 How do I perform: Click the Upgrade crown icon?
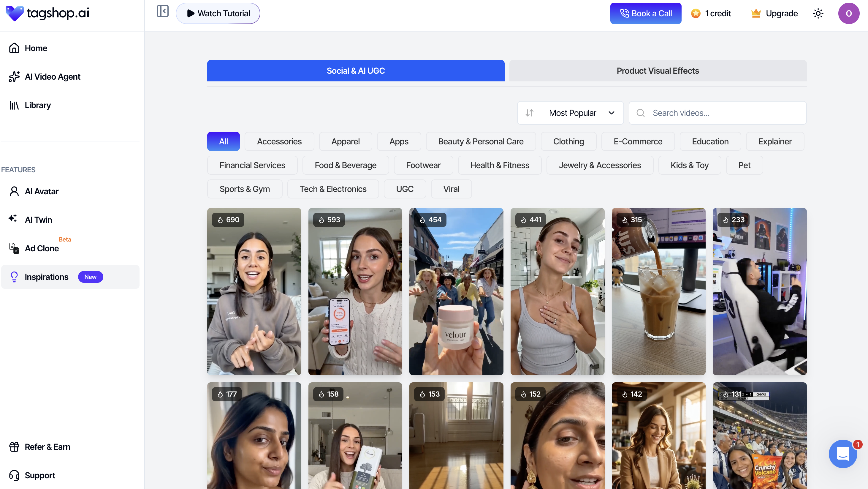click(x=756, y=13)
